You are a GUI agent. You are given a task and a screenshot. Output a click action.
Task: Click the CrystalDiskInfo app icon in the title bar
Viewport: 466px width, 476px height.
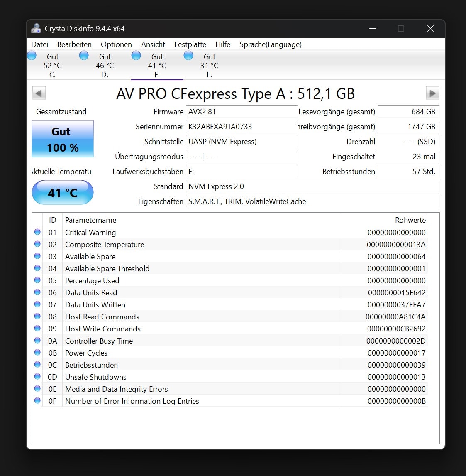coord(36,28)
